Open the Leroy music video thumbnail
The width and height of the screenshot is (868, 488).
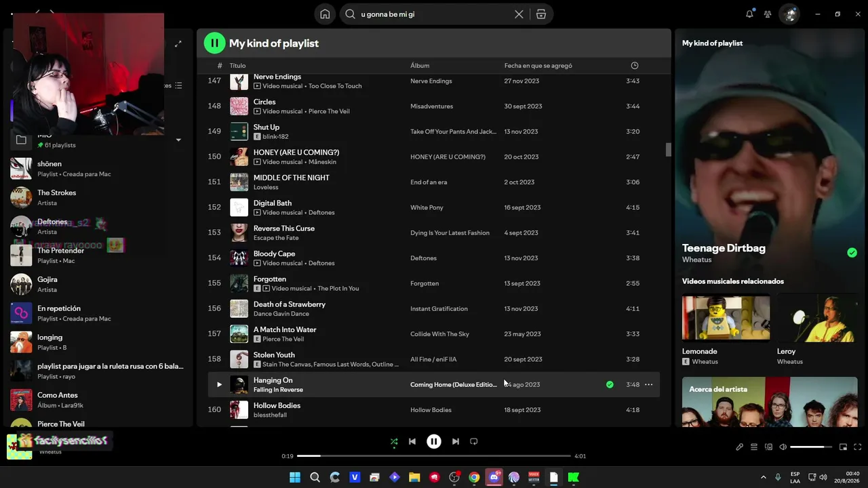pyautogui.click(x=817, y=318)
